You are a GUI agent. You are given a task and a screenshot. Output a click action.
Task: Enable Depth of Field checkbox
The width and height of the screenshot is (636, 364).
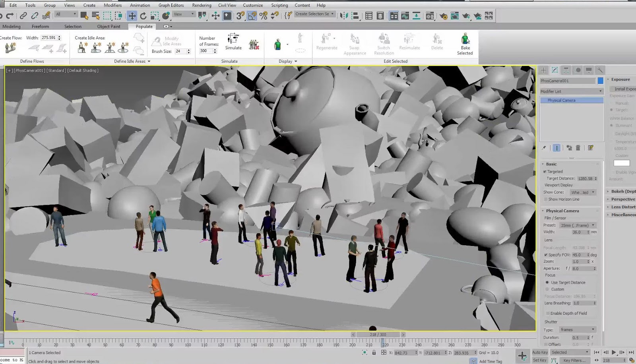tap(548, 314)
